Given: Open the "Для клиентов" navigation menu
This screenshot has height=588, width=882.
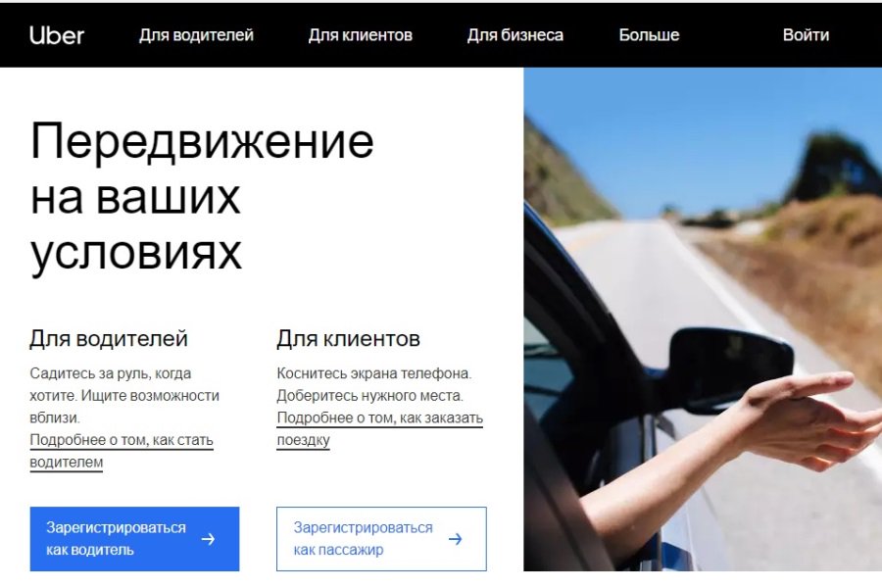Looking at the screenshot, I should click(x=360, y=35).
